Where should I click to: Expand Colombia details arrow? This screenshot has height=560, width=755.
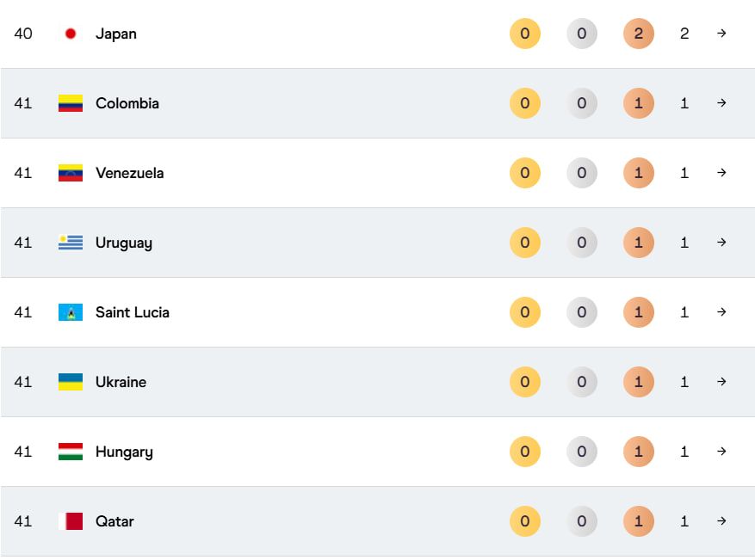(721, 103)
